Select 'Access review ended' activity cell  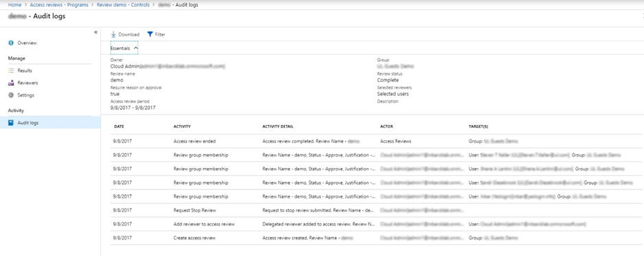[195, 141]
